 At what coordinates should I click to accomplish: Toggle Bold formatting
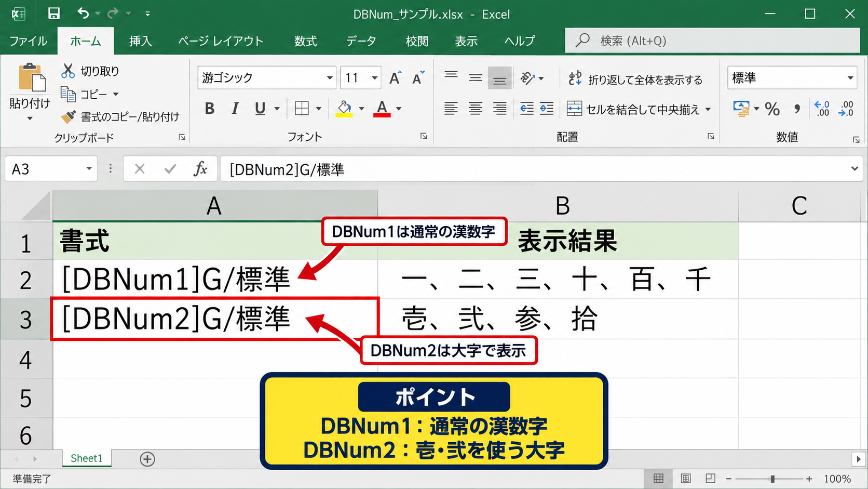(210, 109)
